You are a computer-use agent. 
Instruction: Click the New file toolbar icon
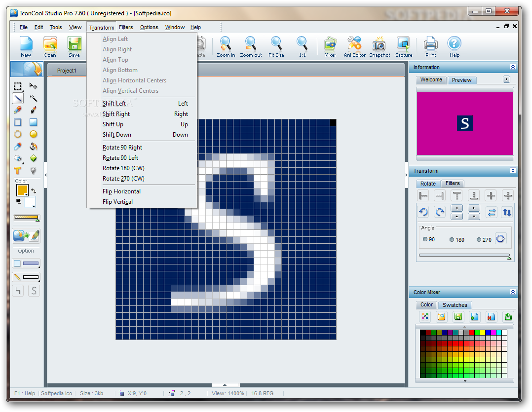(x=26, y=46)
